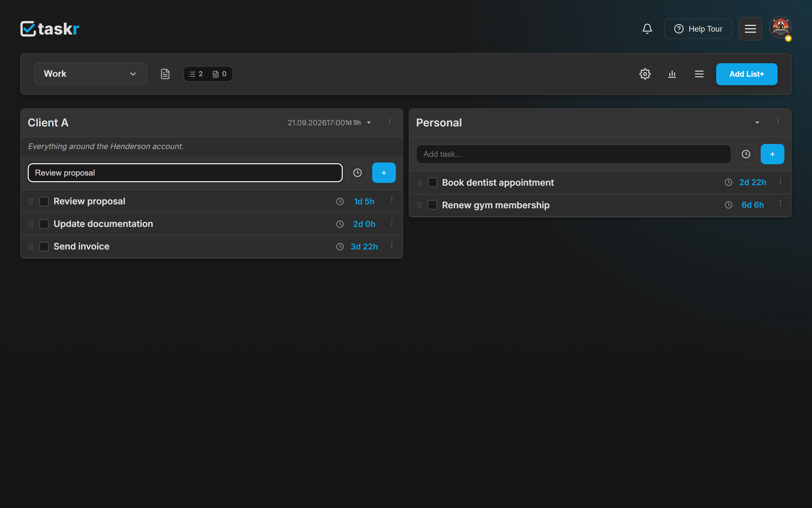Open options menu for Review proposal task

click(x=392, y=200)
